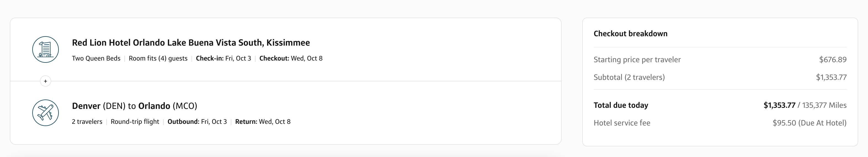
Task: Click the Total due today label
Action: pyautogui.click(x=621, y=105)
